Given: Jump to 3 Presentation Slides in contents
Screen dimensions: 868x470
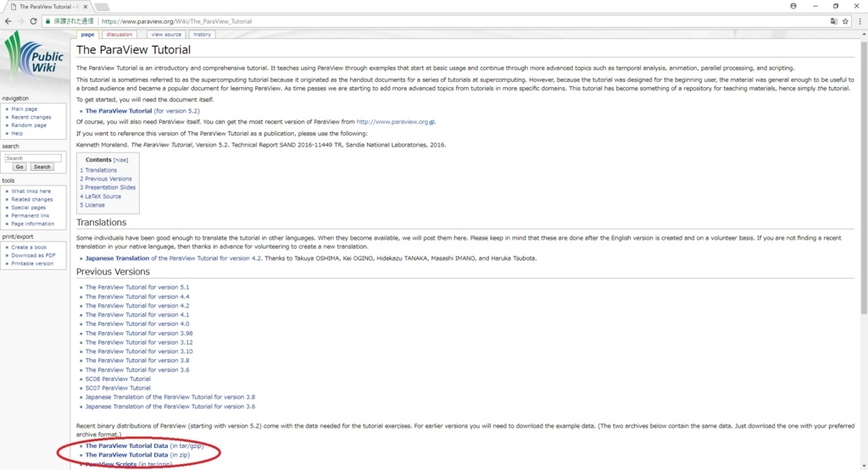Looking at the screenshot, I should coord(108,187).
